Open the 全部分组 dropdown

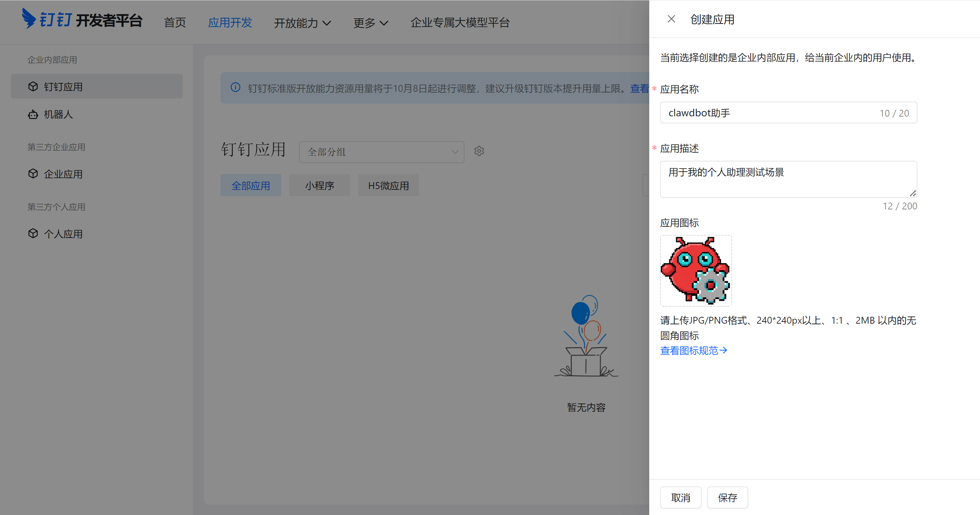tap(381, 152)
